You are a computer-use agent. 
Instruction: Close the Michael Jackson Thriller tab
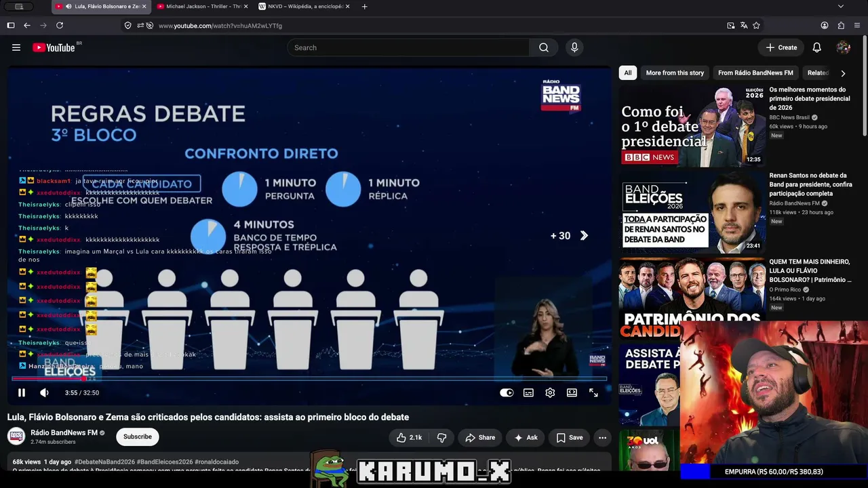[246, 7]
